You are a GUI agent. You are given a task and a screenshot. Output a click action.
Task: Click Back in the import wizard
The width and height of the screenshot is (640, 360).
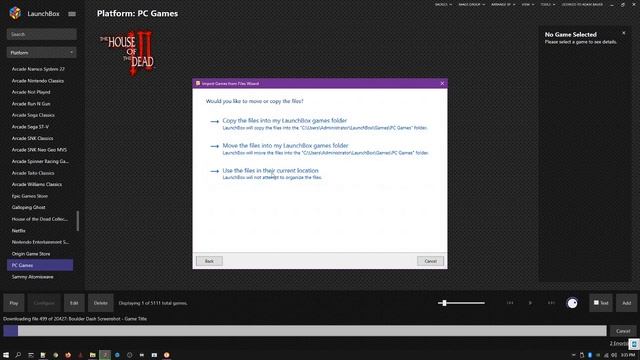209,261
